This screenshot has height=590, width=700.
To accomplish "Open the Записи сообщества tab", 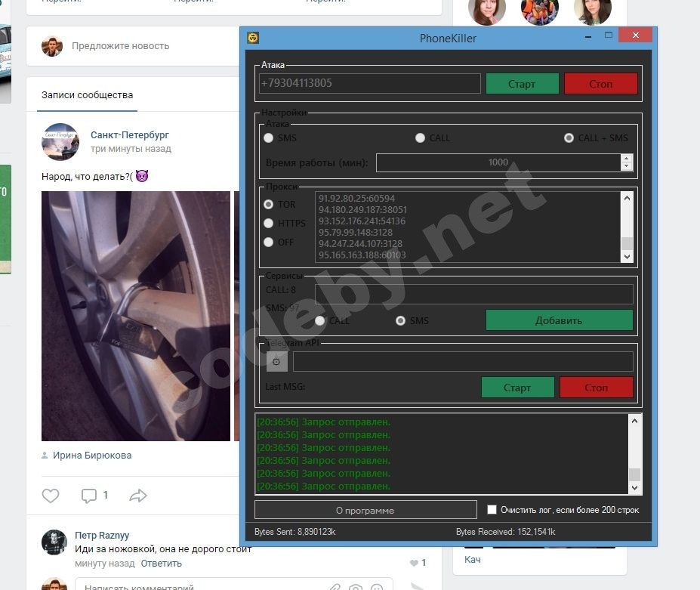I will click(x=87, y=95).
